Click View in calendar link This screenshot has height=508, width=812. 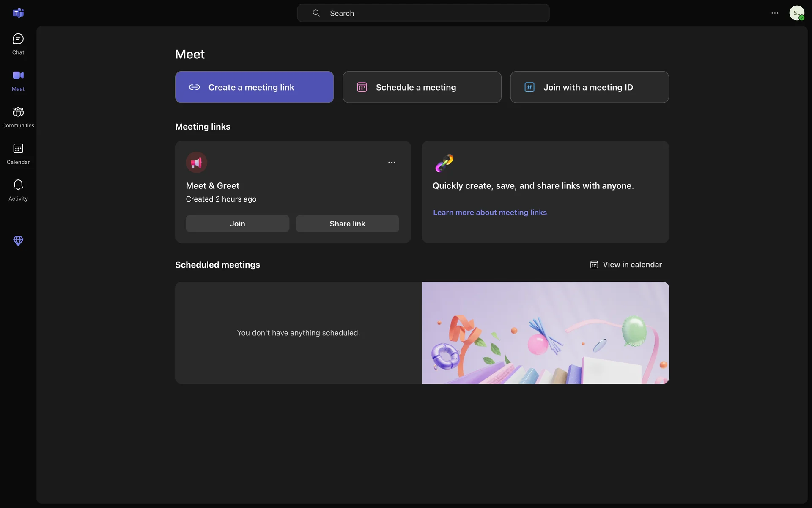tap(626, 265)
